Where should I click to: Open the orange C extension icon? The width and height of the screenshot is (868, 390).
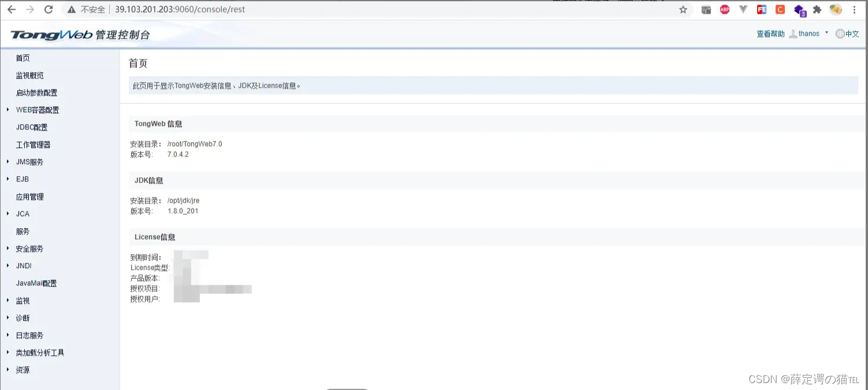pyautogui.click(x=780, y=9)
